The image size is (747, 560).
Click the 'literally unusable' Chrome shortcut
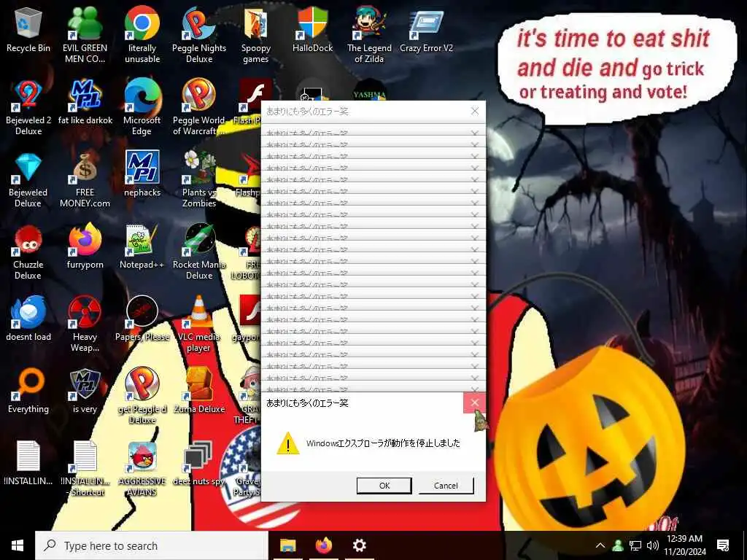pos(142,35)
